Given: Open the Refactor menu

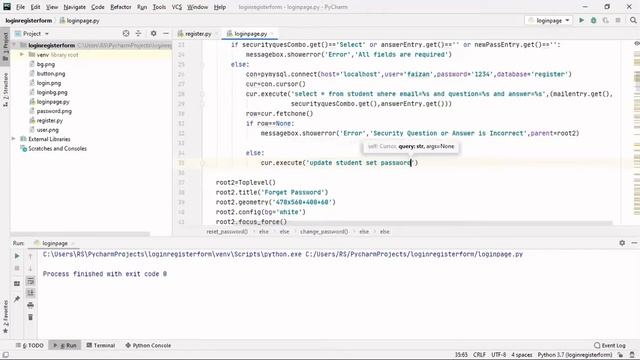Looking at the screenshot, I should 121,7.
